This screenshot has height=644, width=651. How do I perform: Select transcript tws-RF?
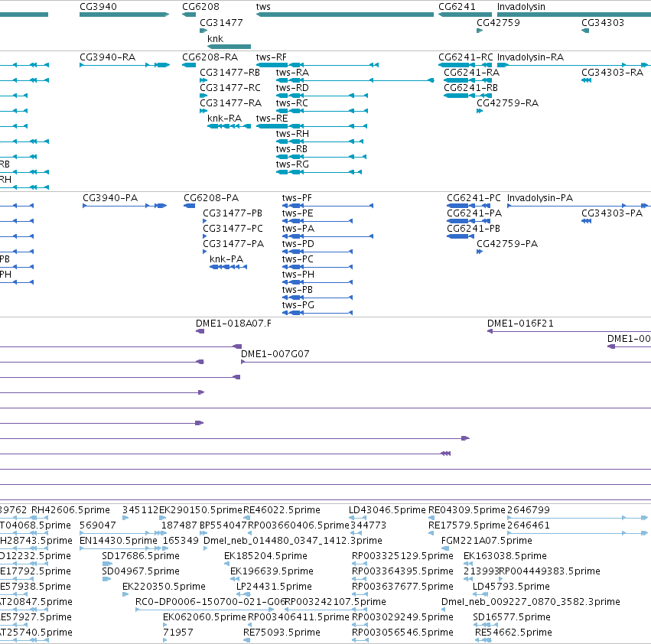(271, 57)
